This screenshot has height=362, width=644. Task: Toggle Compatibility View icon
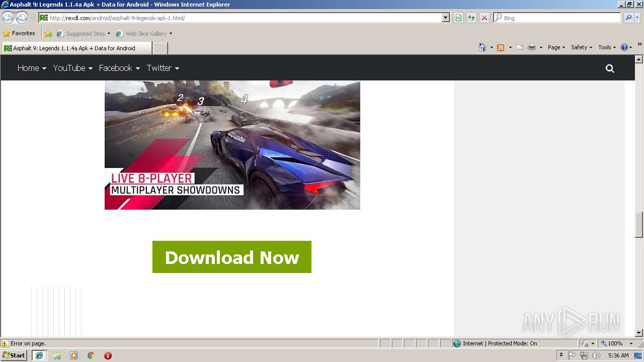[458, 18]
